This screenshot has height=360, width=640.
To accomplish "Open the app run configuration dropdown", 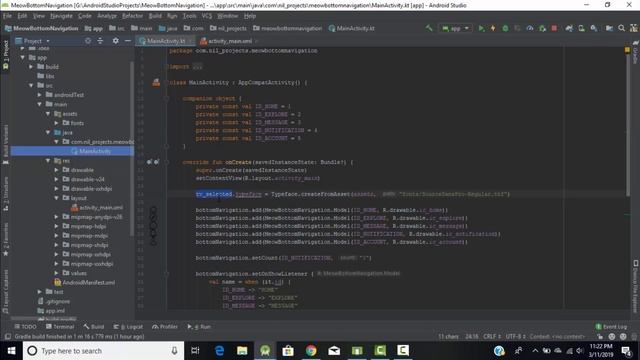I will (455, 28).
